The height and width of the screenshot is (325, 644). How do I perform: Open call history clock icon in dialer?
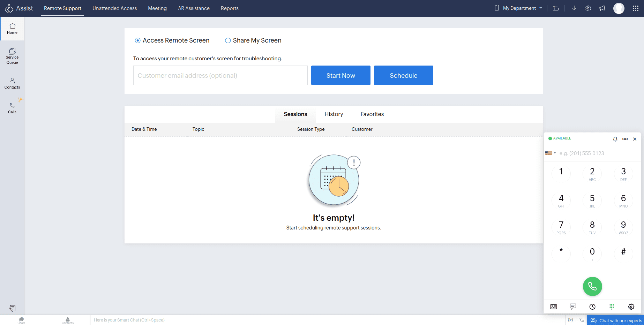[x=592, y=307]
